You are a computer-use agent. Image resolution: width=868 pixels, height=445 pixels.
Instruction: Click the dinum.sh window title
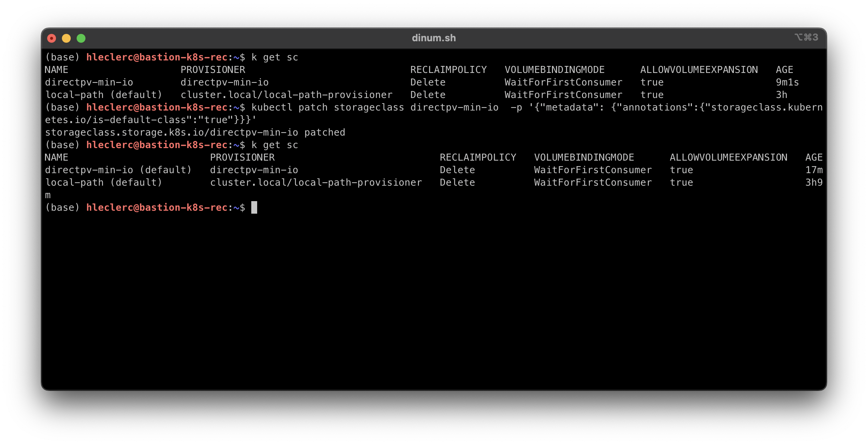(434, 38)
